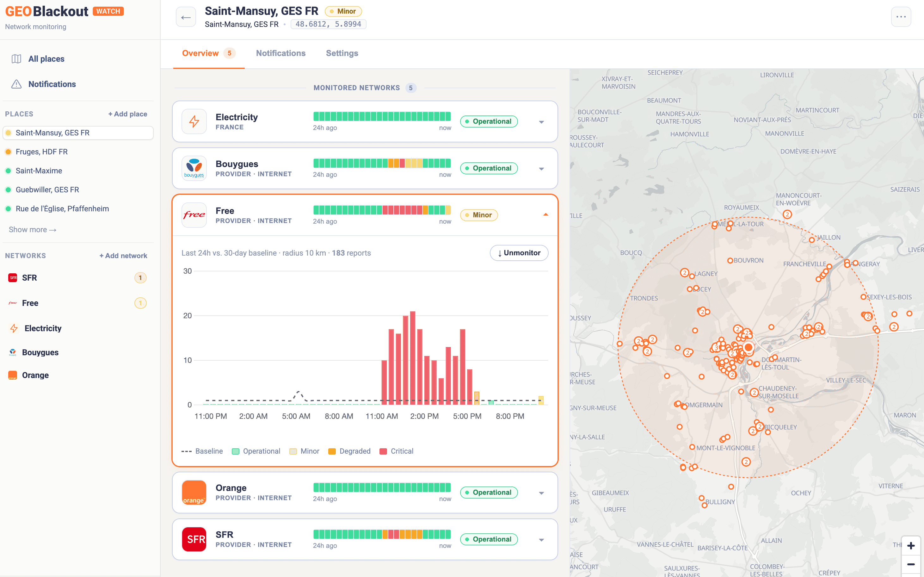Click the Minor status badge in header
Viewport: 924px width, 577px height.
(x=343, y=11)
